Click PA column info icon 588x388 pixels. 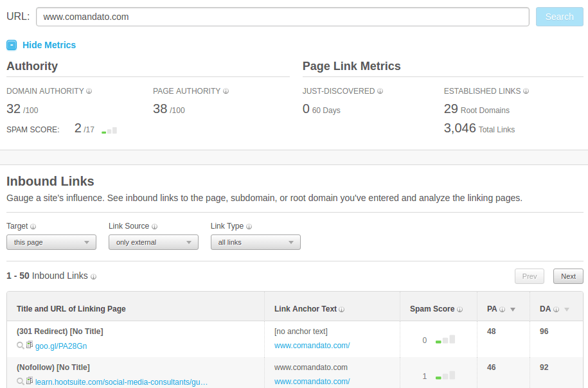[x=502, y=309]
